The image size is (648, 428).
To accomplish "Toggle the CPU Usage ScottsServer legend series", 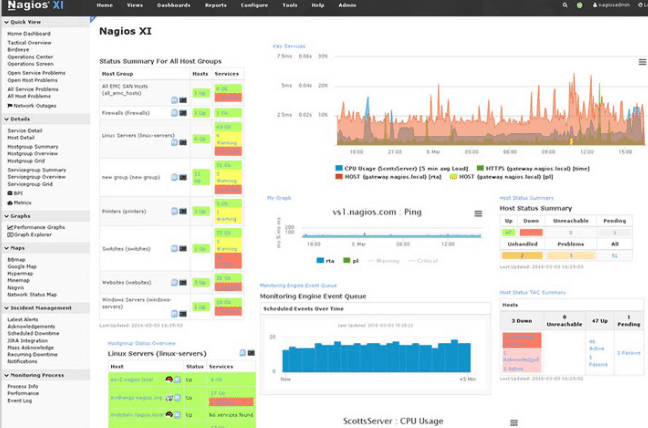I will 401,169.
